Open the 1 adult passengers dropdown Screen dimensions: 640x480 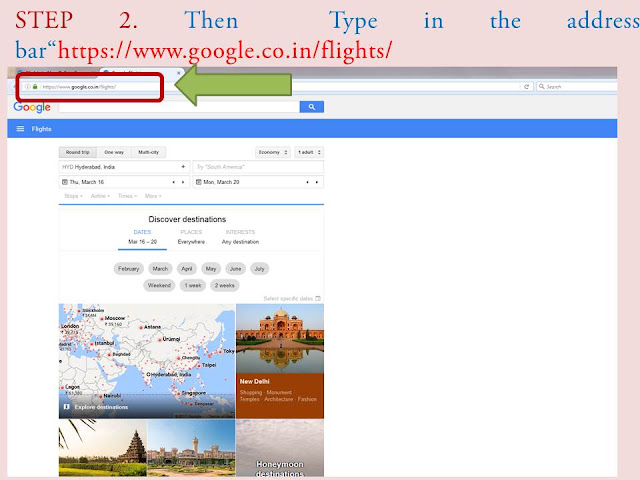[309, 152]
